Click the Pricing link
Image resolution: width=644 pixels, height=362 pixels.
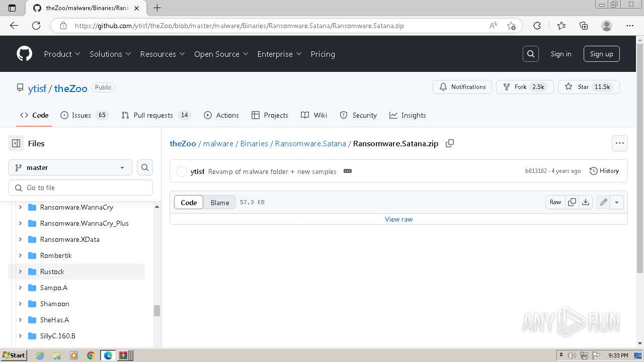coord(323,54)
